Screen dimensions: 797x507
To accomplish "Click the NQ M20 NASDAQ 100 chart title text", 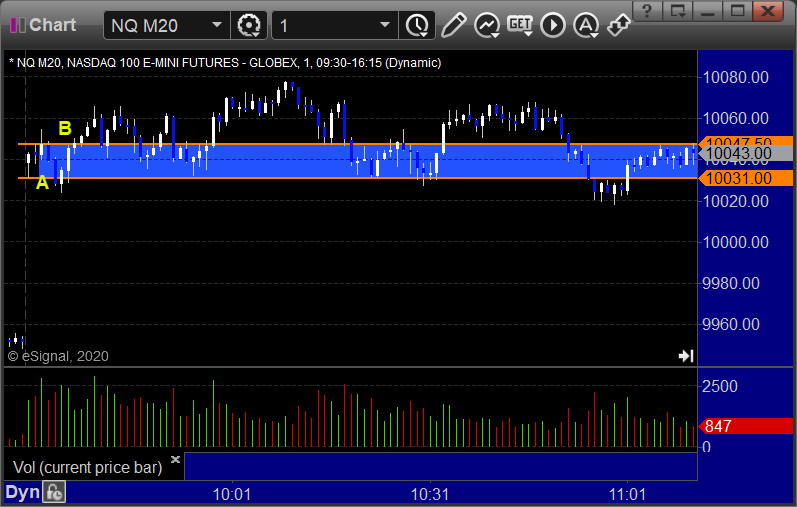I will (225, 63).
